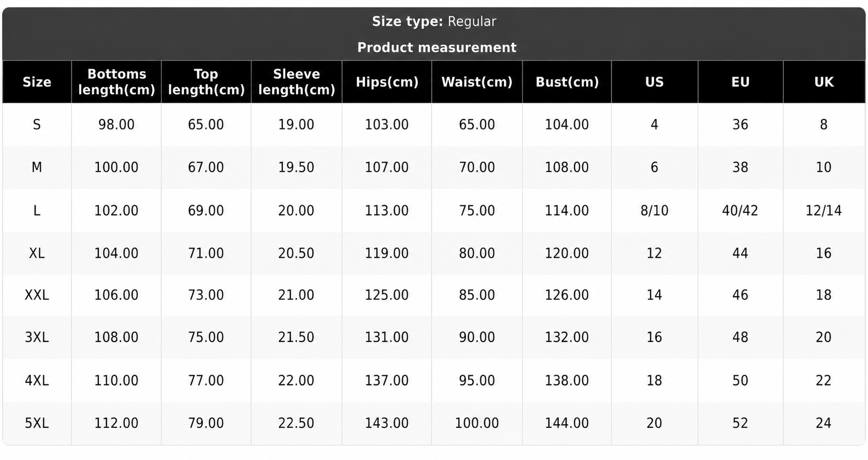The image size is (868, 460).
Task: Click the Top length(cm) header
Action: (x=206, y=82)
